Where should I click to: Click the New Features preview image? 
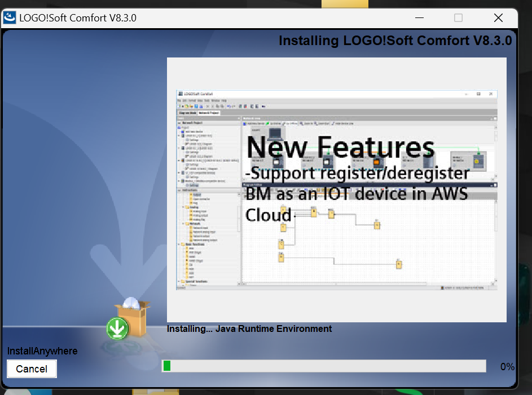click(337, 190)
